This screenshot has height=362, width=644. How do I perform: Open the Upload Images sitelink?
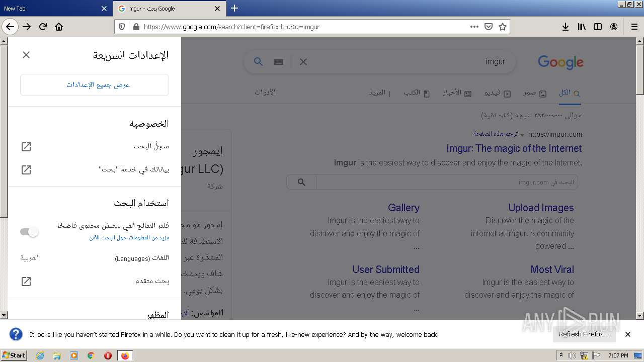coord(541,208)
